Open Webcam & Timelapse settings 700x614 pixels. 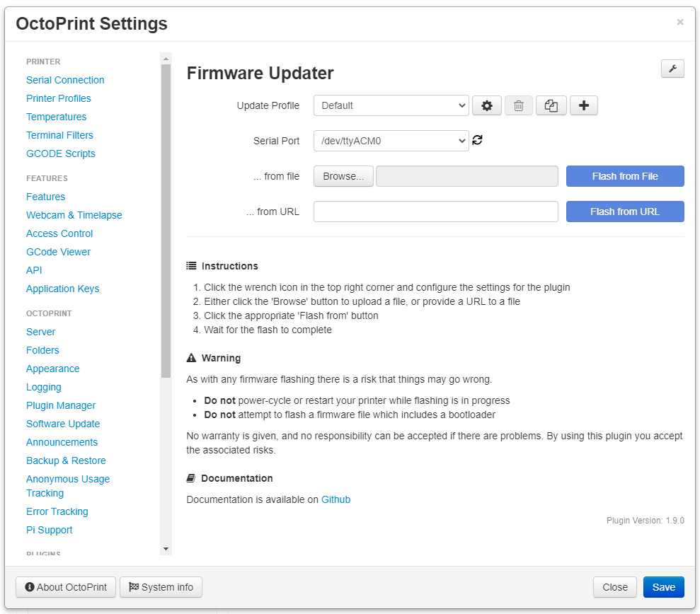74,215
